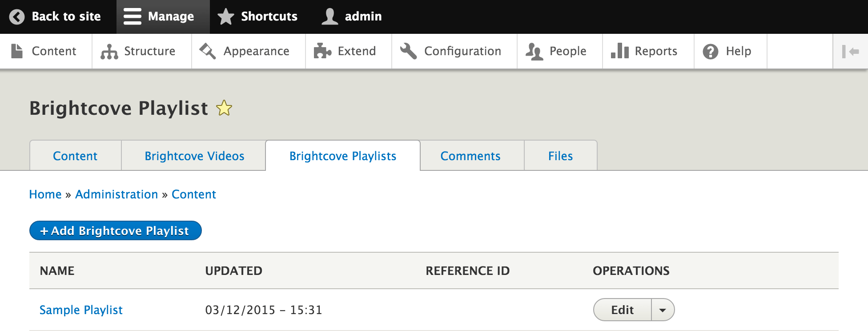Switch to the Content tab

tap(75, 156)
